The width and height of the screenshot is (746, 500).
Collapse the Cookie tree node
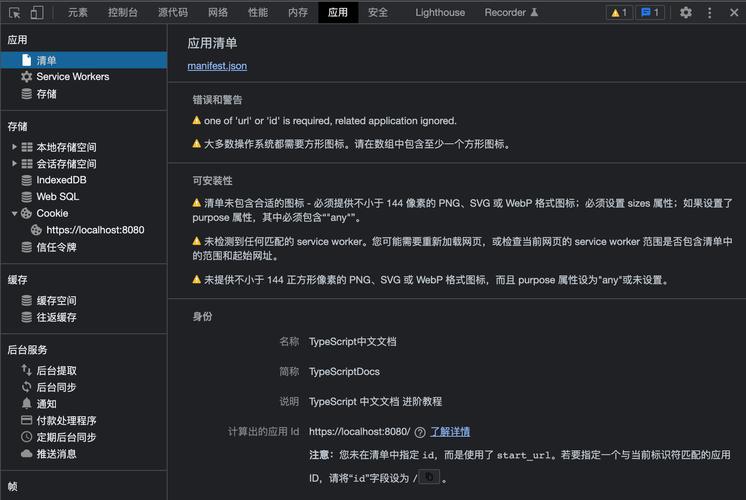tap(14, 213)
